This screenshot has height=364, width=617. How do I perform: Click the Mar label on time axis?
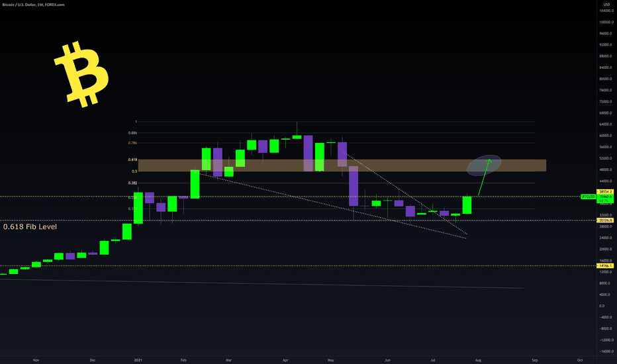(x=228, y=360)
